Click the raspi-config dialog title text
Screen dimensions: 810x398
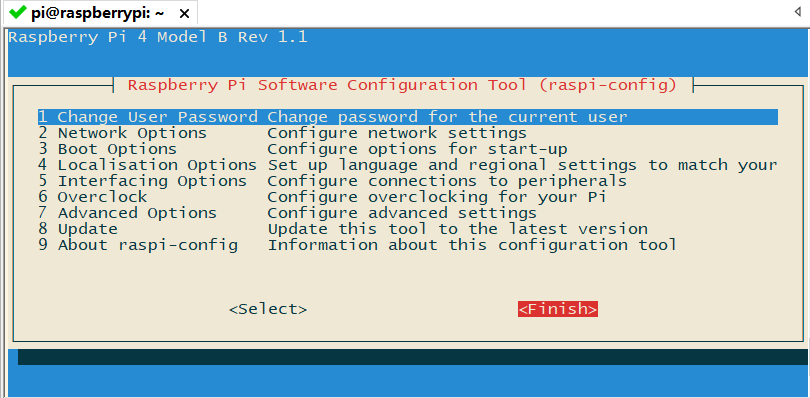pos(402,85)
